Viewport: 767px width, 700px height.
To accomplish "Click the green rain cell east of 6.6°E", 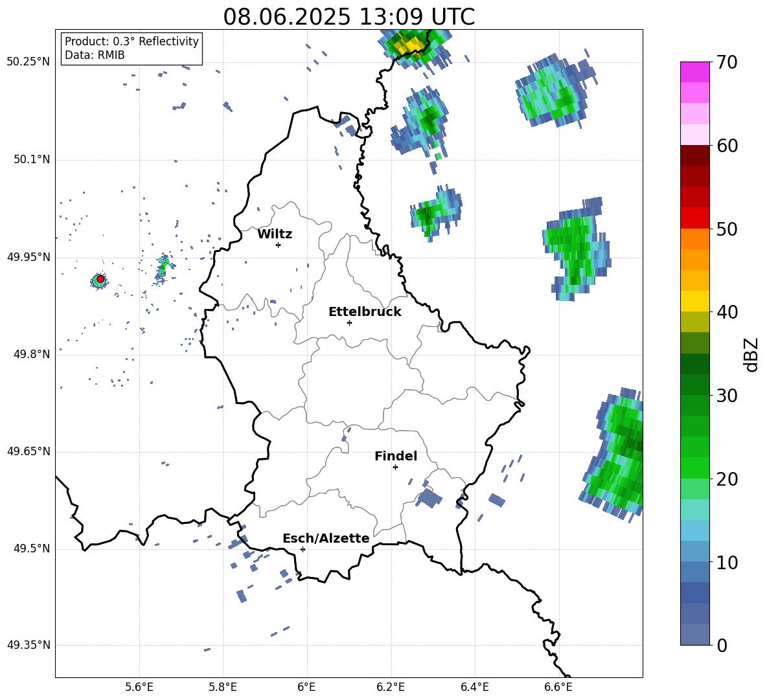I will tap(577, 249).
